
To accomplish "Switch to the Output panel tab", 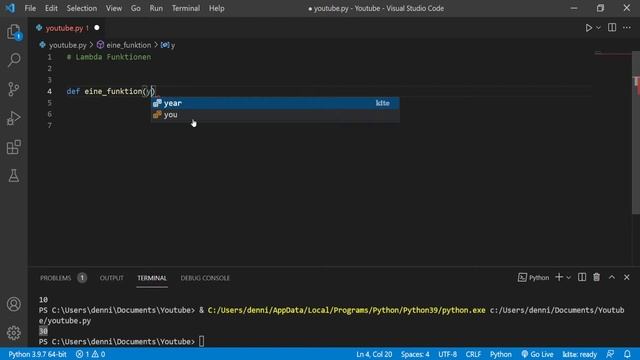I will coord(111,278).
